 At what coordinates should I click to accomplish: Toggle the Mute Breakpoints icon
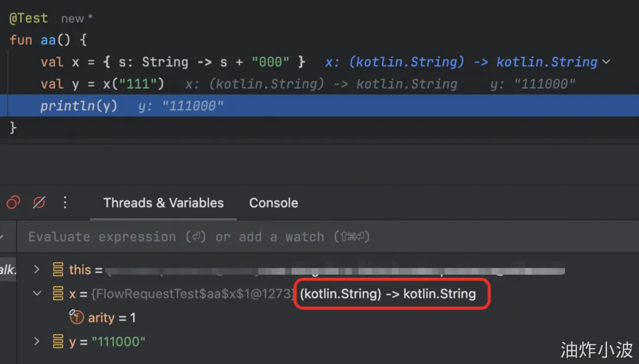(39, 203)
